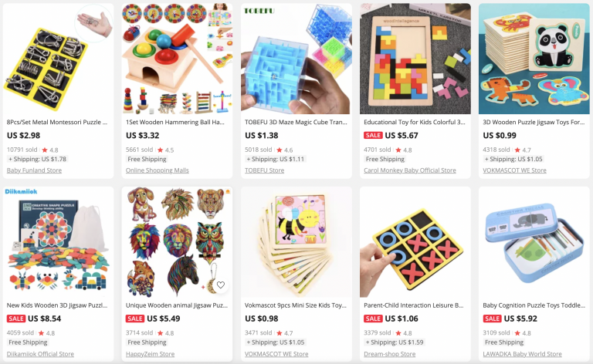Open Carol Monkey Baby Official Store link

point(409,170)
